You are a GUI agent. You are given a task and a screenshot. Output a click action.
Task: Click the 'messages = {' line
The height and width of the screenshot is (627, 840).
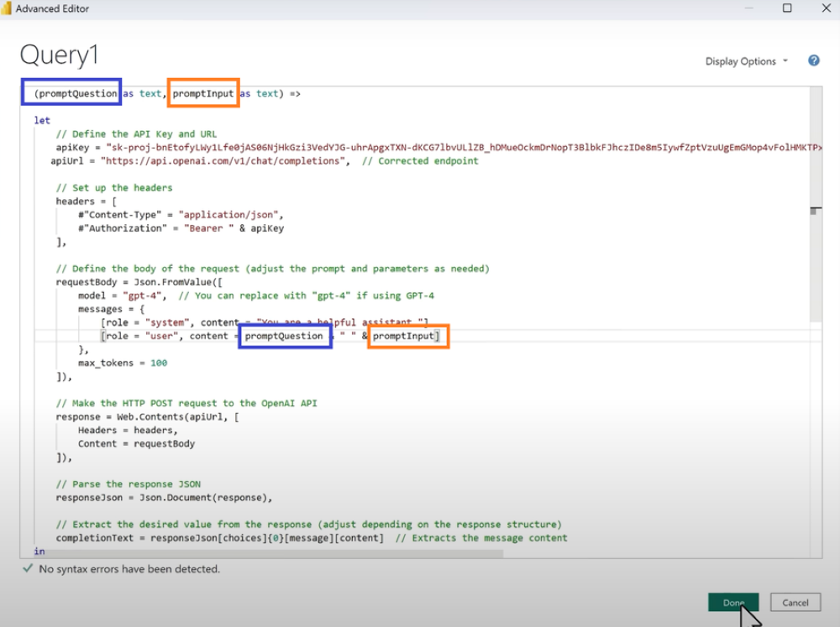112,309
